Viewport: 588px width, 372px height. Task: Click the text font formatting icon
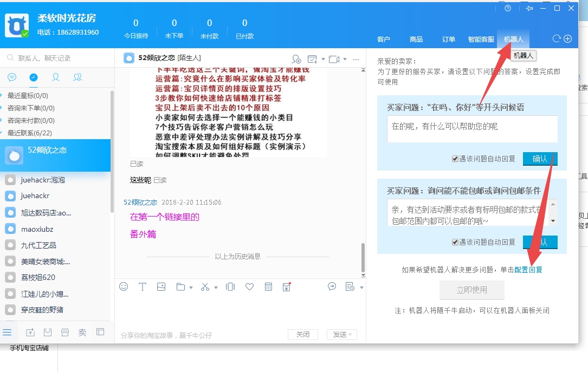(143, 287)
